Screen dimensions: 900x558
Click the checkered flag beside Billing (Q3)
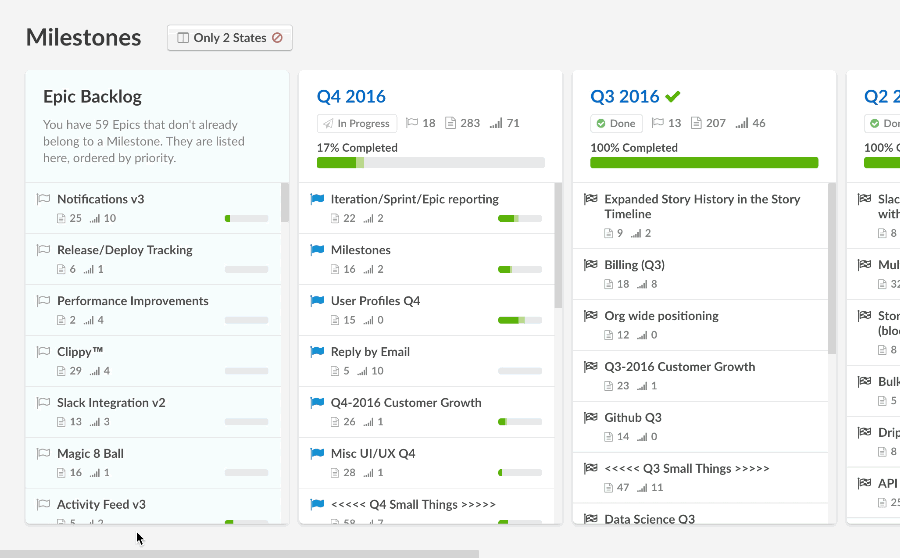tap(591, 265)
